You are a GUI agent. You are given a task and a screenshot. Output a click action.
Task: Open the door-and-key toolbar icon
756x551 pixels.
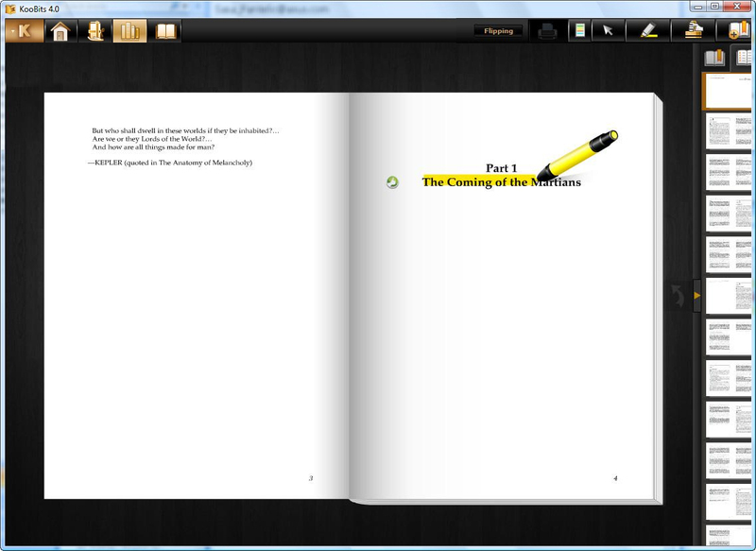click(x=95, y=31)
